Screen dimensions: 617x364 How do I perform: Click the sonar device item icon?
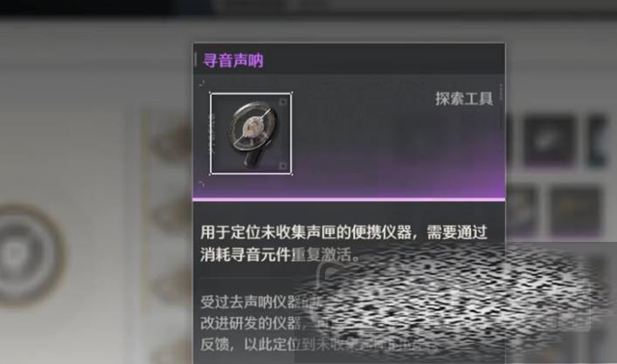[251, 134]
